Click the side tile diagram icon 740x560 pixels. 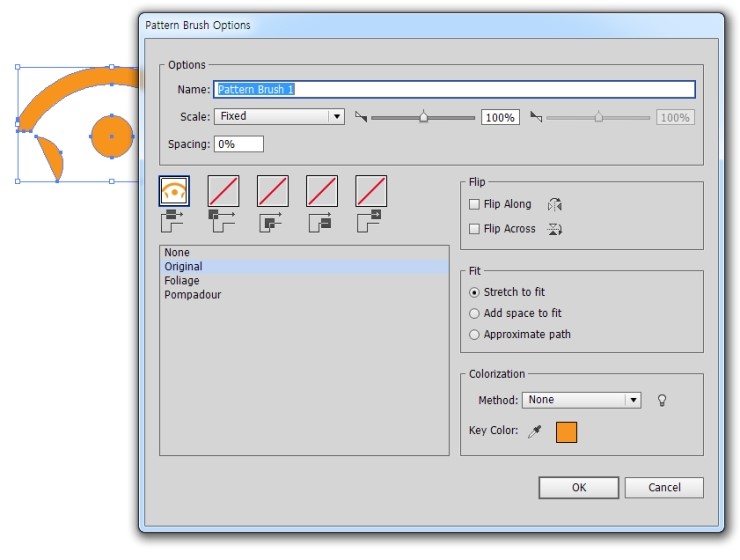(x=172, y=221)
